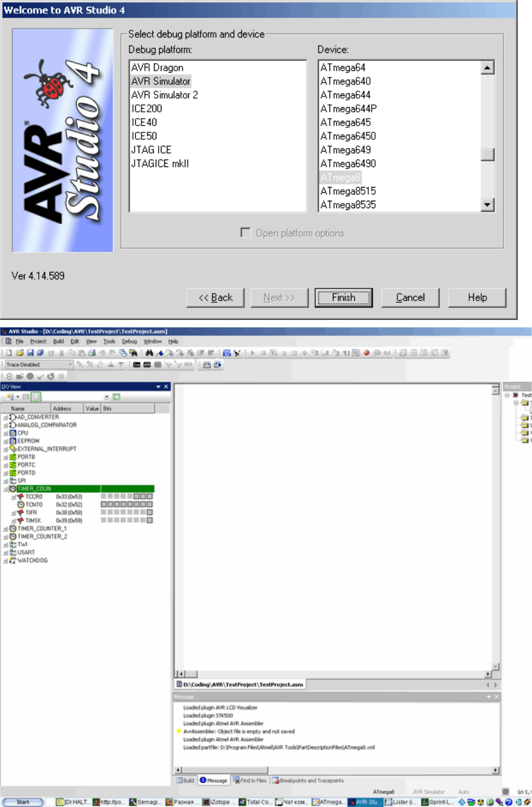Select ATmega8515 in Device list
Image resolution: width=532 pixels, height=807 pixels.
point(348,191)
